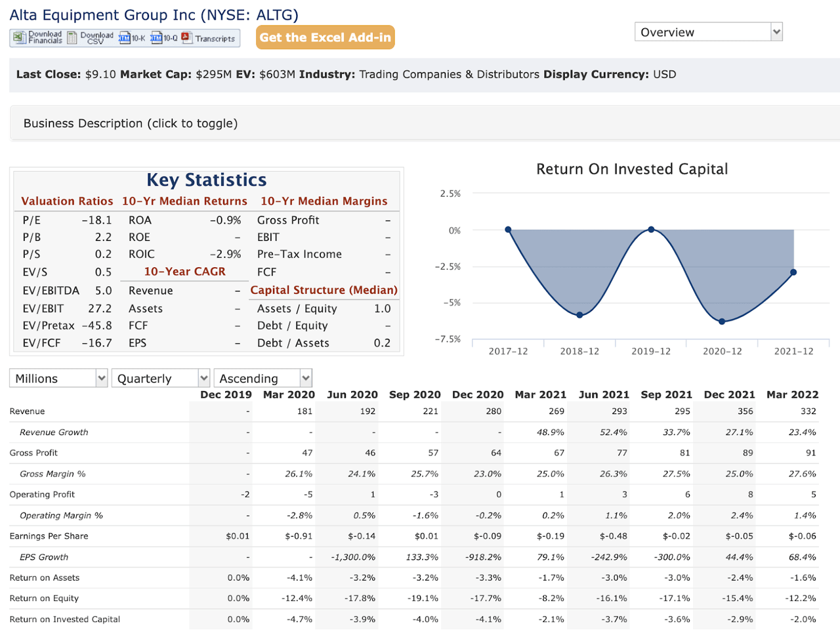Open the Millions units dropdown
This screenshot has height=632, width=840.
(x=58, y=378)
